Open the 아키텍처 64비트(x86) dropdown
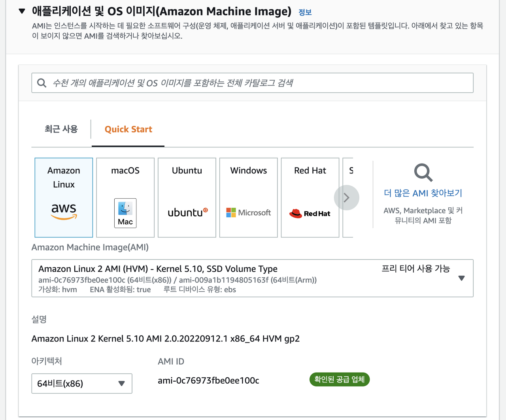This screenshot has height=420, width=506. 82,383
